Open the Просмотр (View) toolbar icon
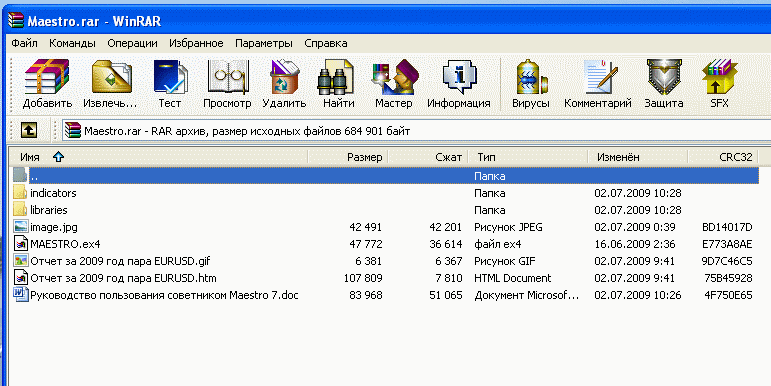This screenshot has height=386, width=771. (x=227, y=77)
